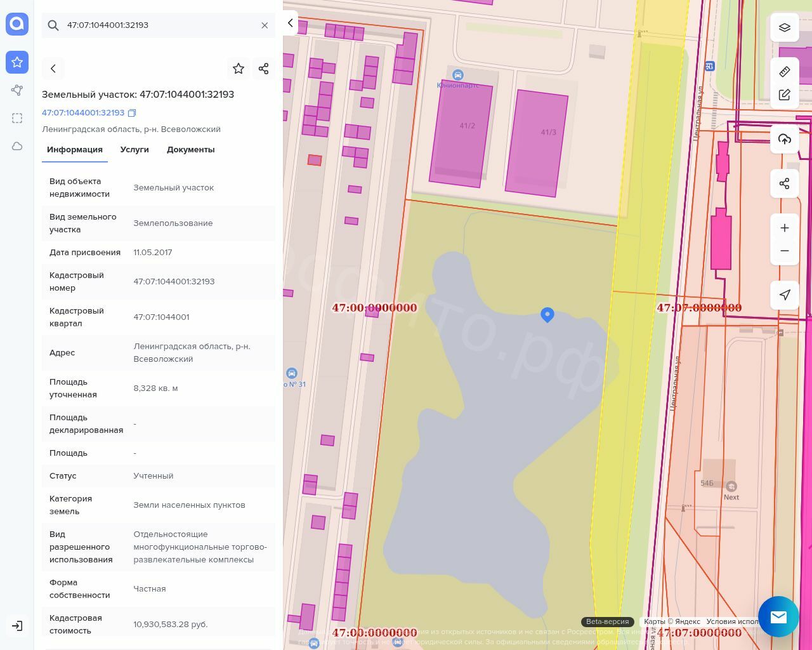Add this land plot to favorites

point(239,69)
